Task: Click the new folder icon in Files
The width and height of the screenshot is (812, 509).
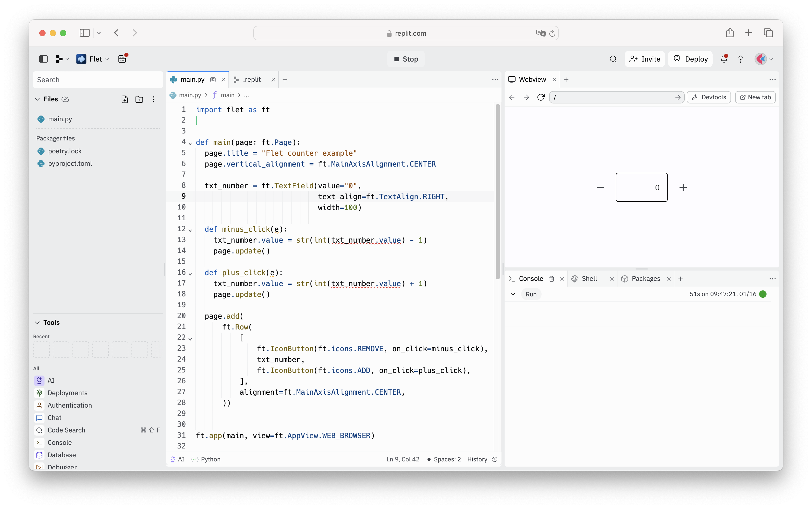Action: click(x=139, y=99)
